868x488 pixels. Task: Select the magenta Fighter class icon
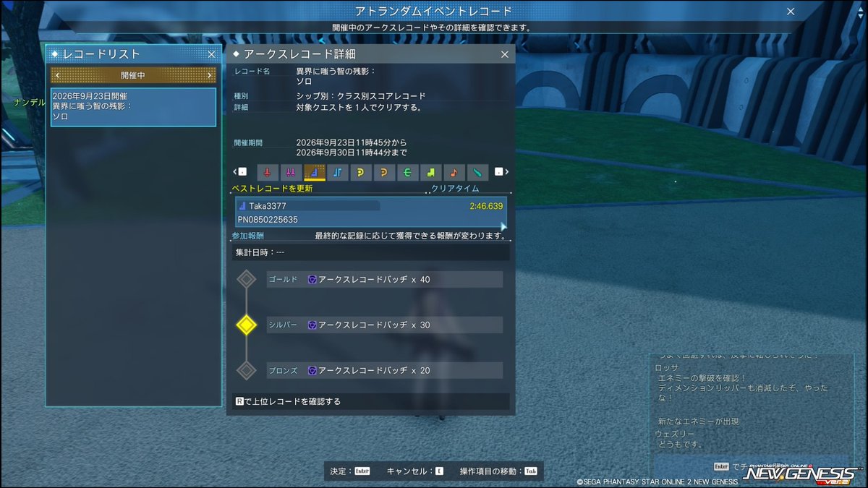pyautogui.click(x=290, y=172)
